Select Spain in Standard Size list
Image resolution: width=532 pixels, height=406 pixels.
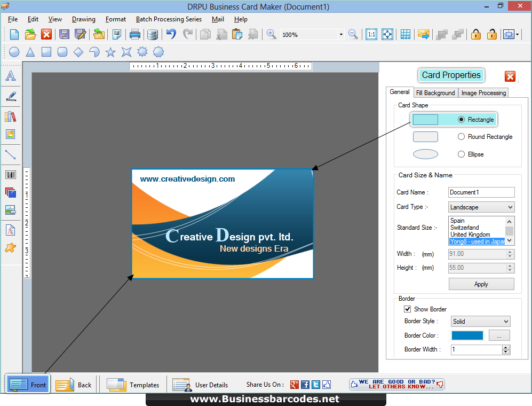[457, 221]
